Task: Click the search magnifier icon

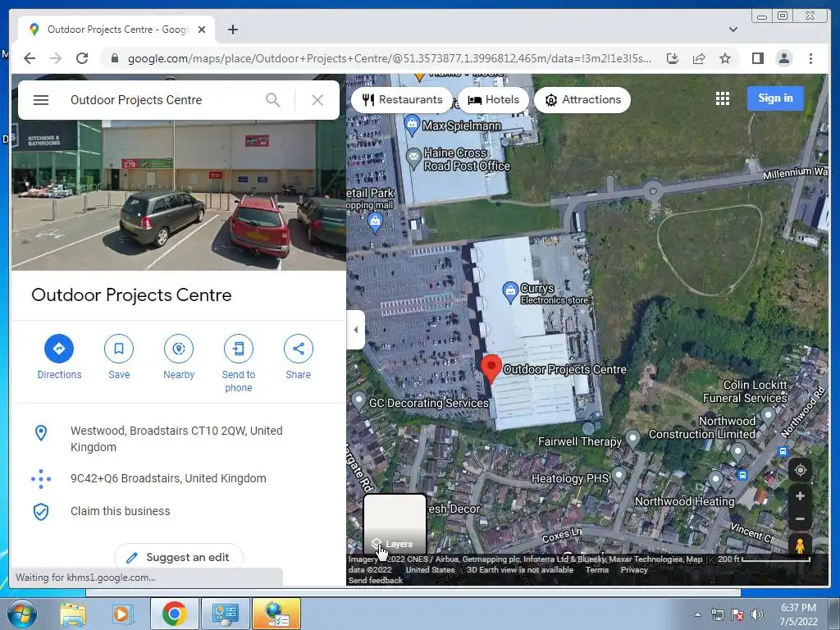Action: coord(272,100)
